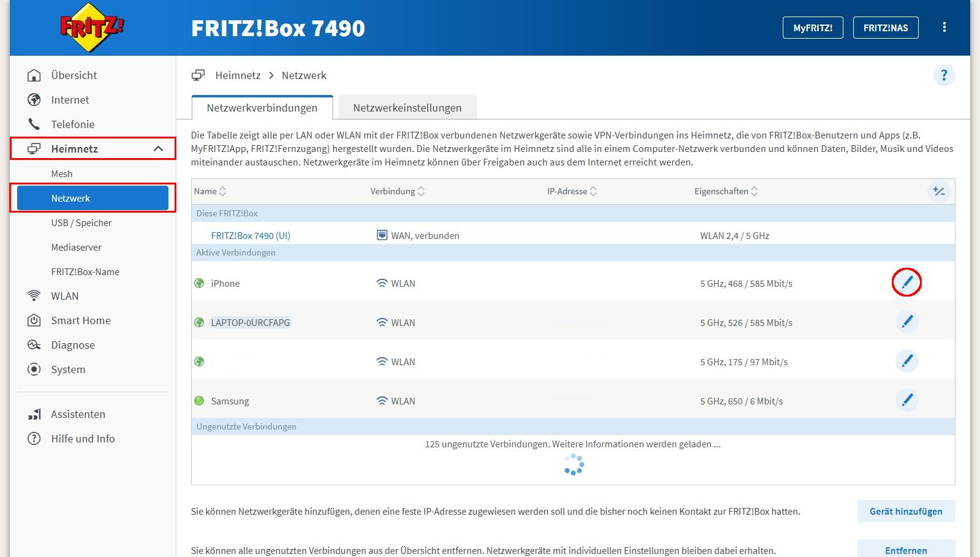Image resolution: width=980 pixels, height=557 pixels.
Task: Sort table by IP-Adresse column
Action: [x=572, y=191]
